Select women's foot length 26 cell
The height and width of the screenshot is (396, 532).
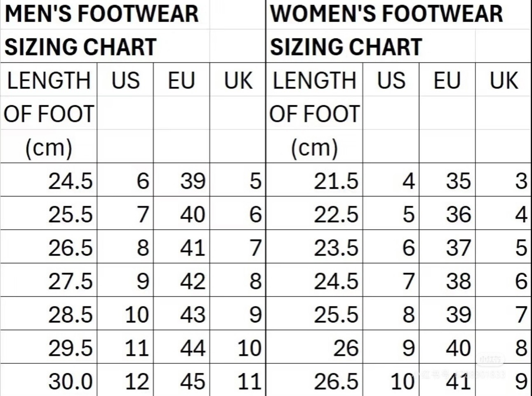click(346, 348)
